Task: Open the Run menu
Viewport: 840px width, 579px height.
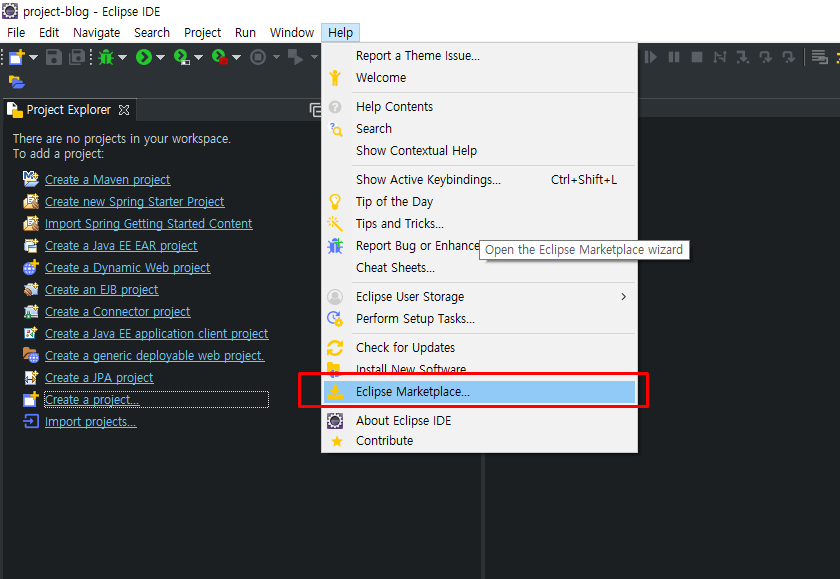Action: pyautogui.click(x=245, y=33)
